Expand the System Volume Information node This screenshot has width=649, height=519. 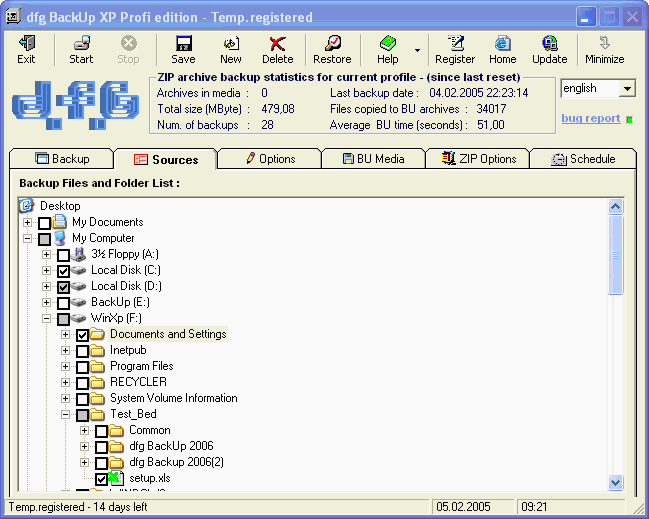[x=65, y=399]
